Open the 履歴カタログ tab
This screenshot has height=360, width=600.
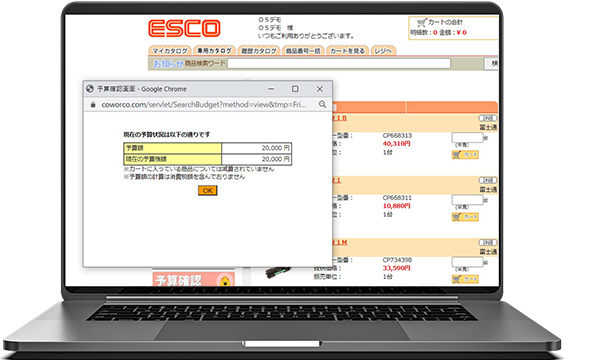[259, 50]
